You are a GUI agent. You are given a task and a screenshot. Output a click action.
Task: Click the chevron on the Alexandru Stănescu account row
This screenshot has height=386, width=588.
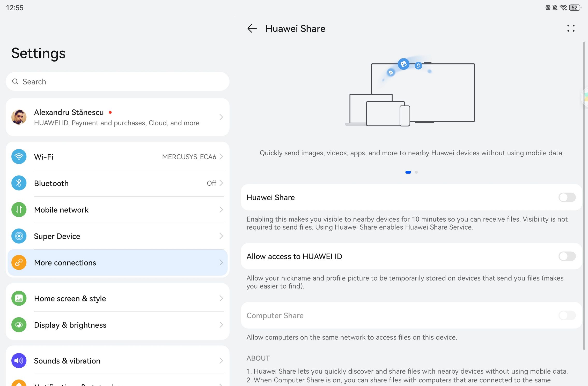[x=221, y=117]
